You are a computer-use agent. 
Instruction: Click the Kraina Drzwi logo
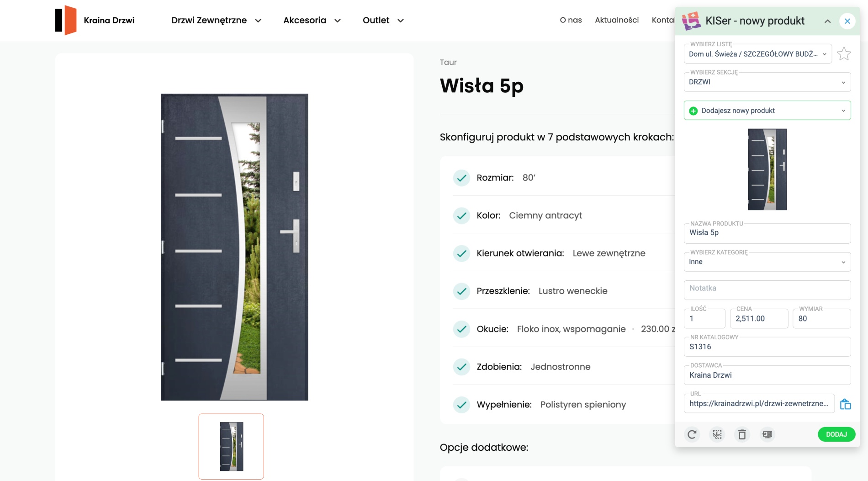tap(95, 20)
